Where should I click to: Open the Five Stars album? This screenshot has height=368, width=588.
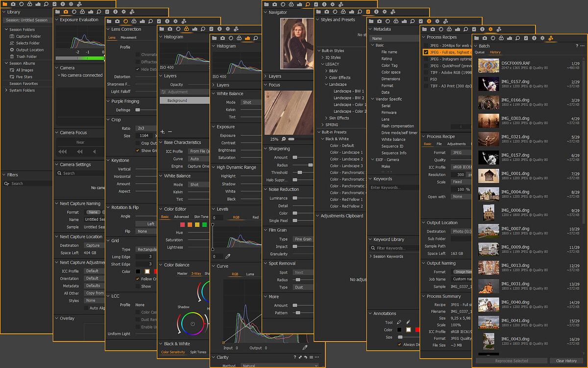coord(21,77)
